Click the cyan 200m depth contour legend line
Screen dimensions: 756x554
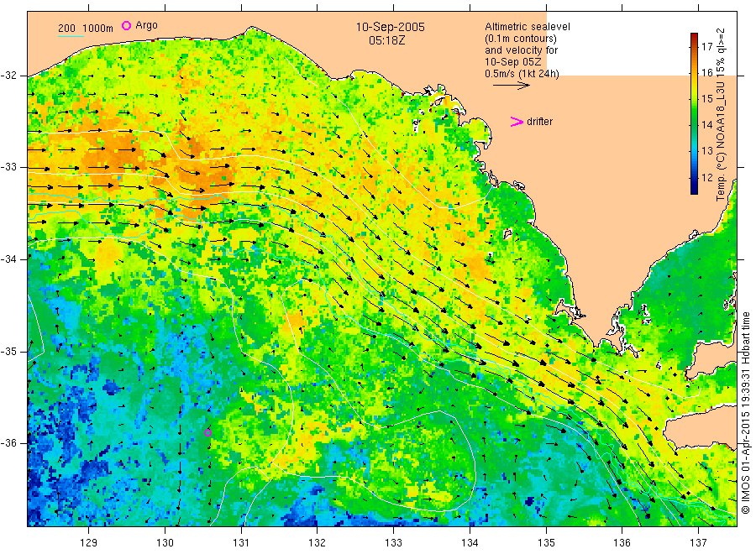71,37
